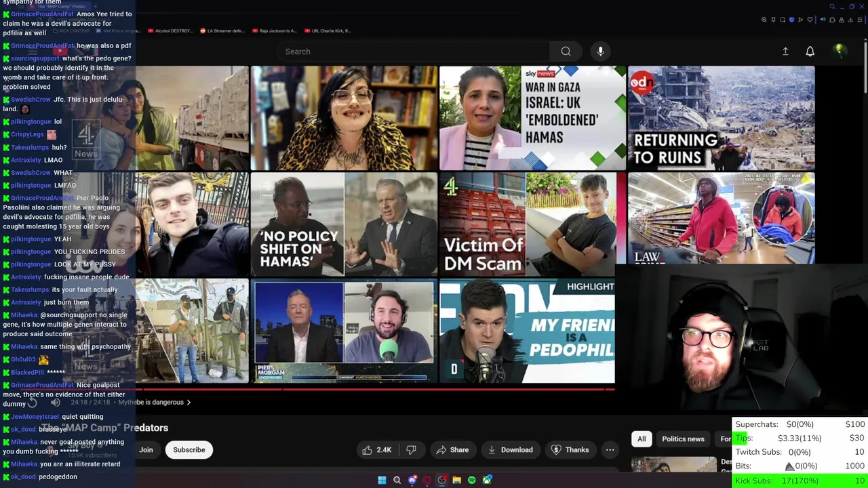Open the extensions cube icon in browser toolbar
Image resolution: width=868 pixels, height=488 pixels.
[x=832, y=20]
